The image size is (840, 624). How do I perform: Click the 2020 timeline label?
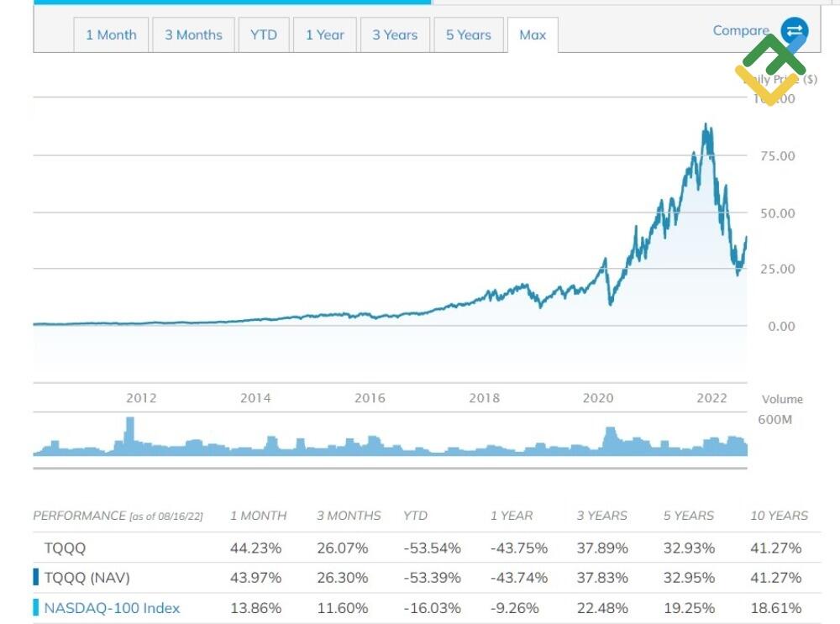(x=598, y=398)
